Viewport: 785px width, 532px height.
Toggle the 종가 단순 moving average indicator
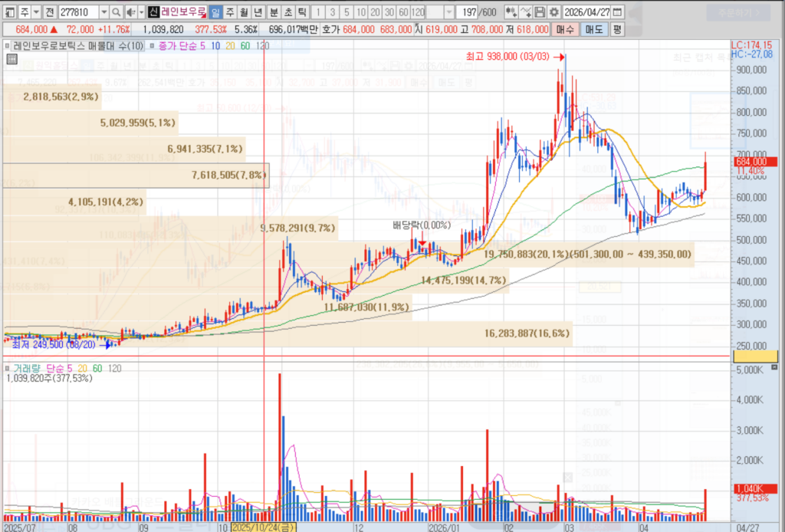pyautogui.click(x=153, y=46)
